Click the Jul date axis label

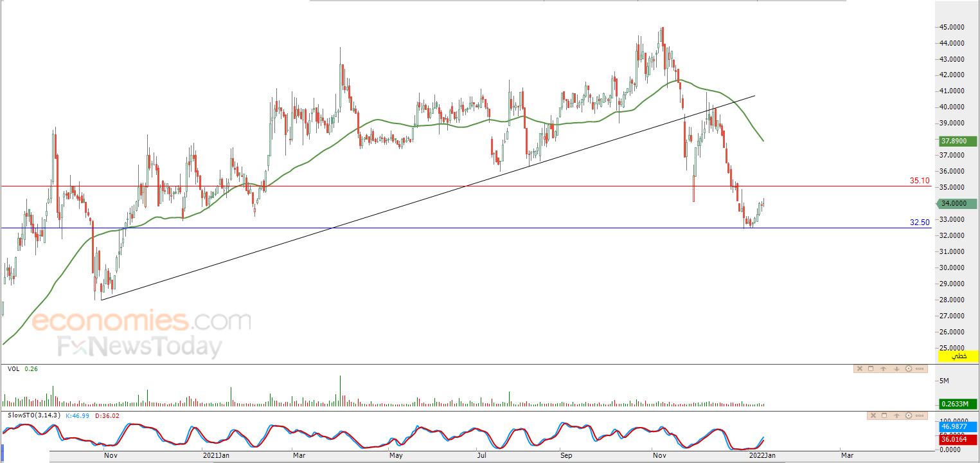[482, 456]
